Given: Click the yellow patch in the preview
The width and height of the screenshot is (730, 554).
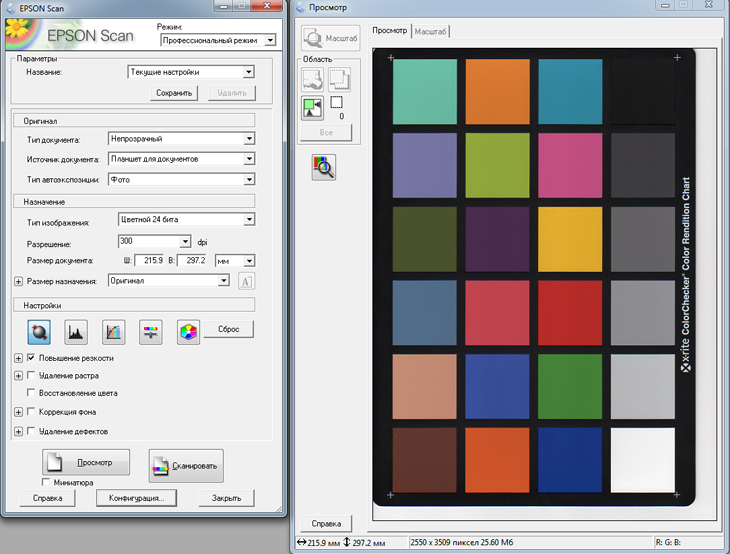Looking at the screenshot, I should tap(570, 239).
